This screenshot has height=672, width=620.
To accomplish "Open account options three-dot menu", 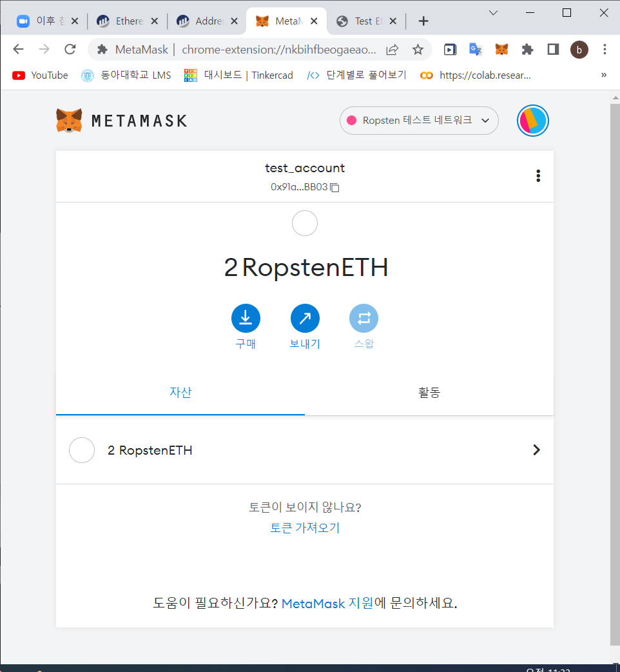I will [x=538, y=175].
